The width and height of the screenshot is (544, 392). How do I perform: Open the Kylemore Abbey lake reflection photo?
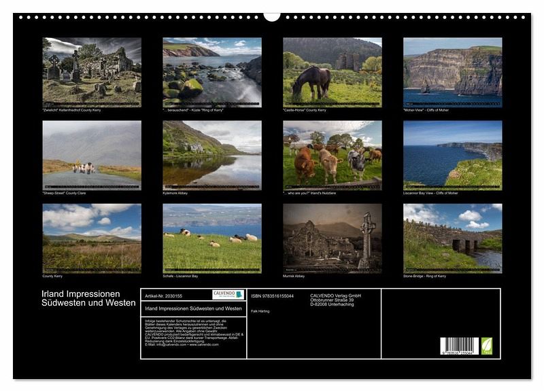(212, 155)
